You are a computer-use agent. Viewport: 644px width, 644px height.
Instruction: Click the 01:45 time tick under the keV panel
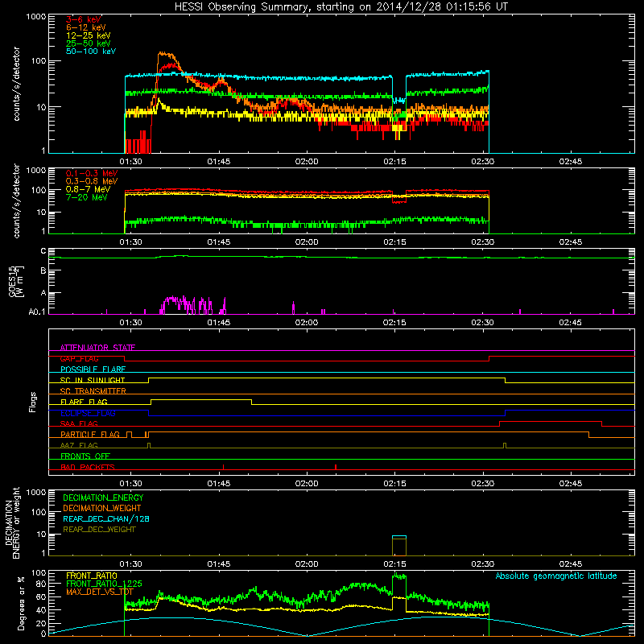click(219, 162)
